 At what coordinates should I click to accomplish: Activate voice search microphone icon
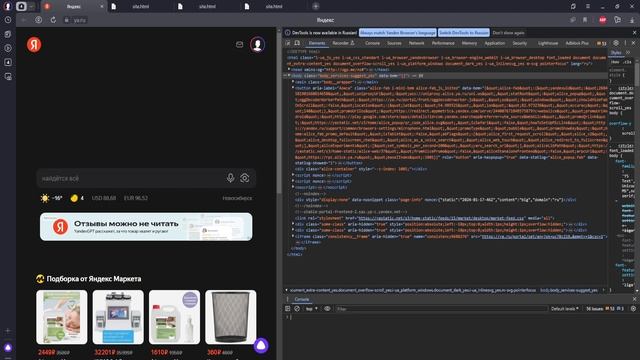(x=230, y=178)
